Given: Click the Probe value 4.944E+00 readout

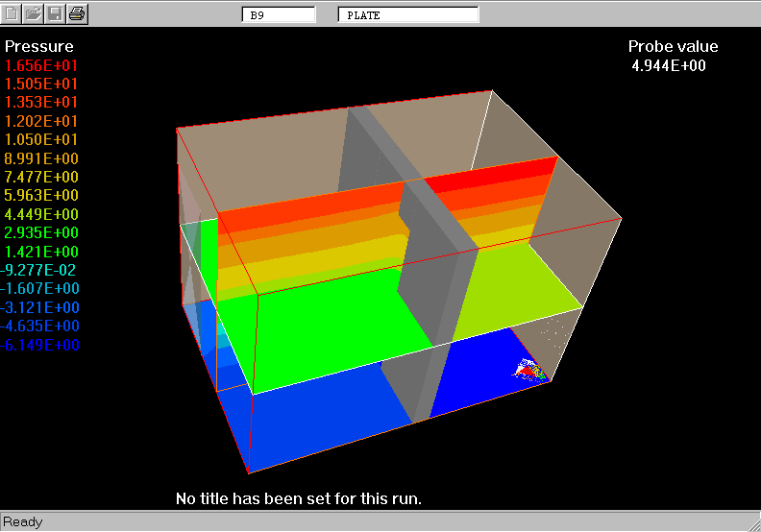Looking at the screenshot, I should click(669, 65).
